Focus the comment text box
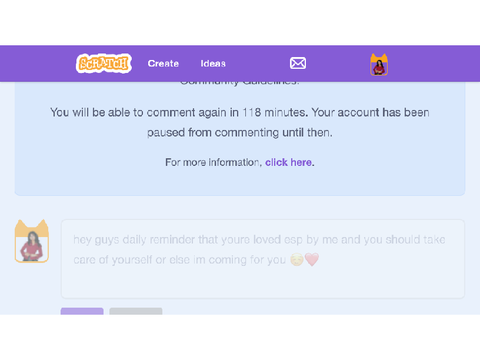This screenshot has height=360, width=480. [x=263, y=259]
